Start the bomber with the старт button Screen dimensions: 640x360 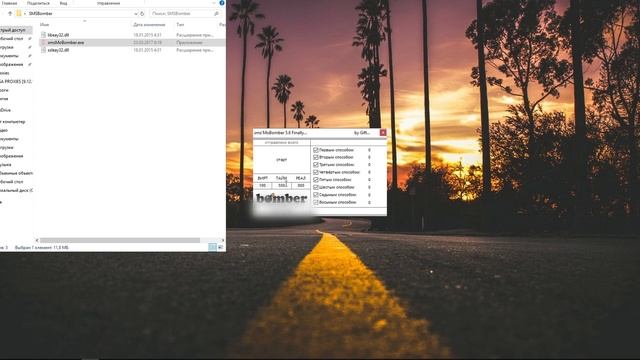282,160
